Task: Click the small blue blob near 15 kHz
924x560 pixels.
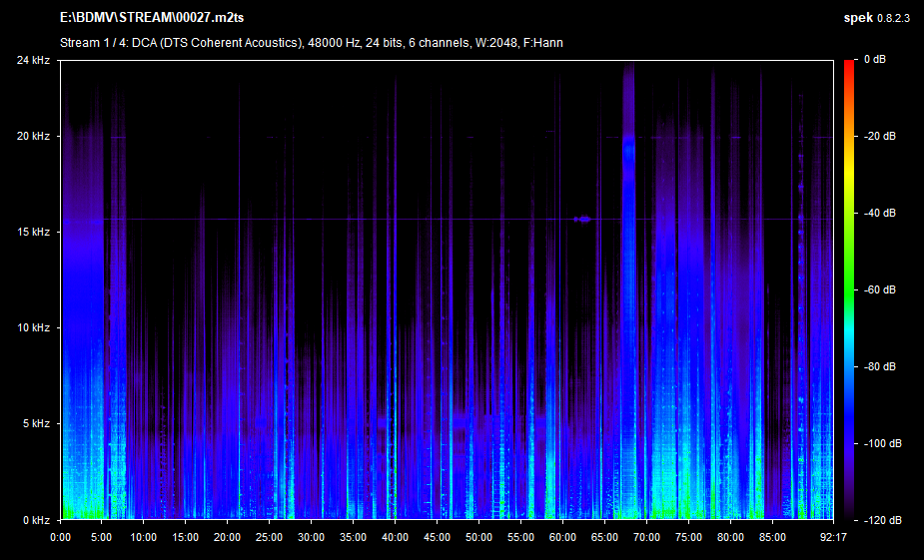Action: (x=583, y=219)
